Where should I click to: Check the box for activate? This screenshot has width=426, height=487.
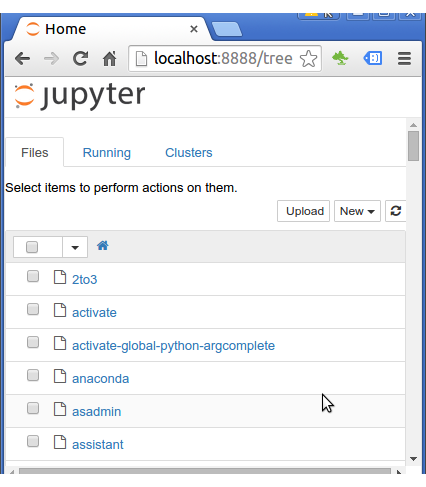33,309
